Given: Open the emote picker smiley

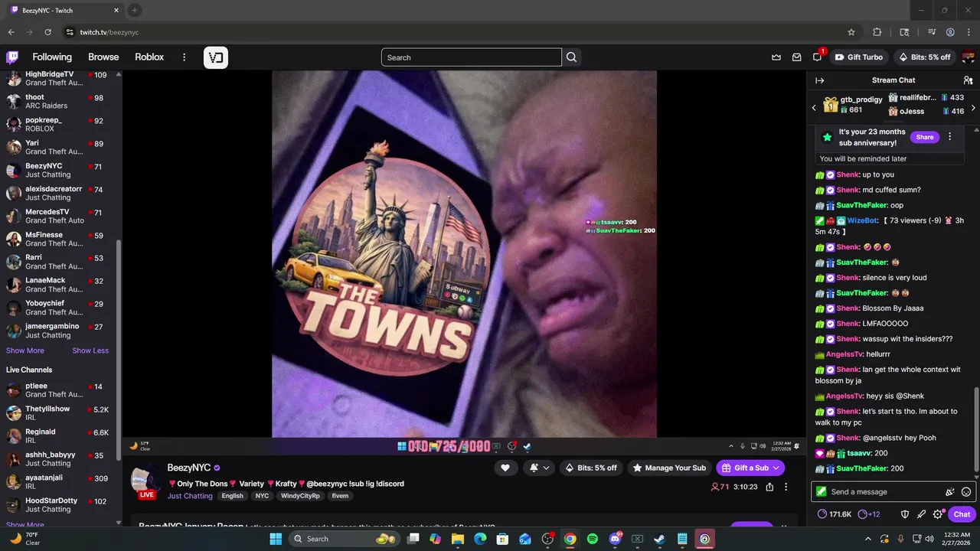Looking at the screenshot, I should coord(966,492).
